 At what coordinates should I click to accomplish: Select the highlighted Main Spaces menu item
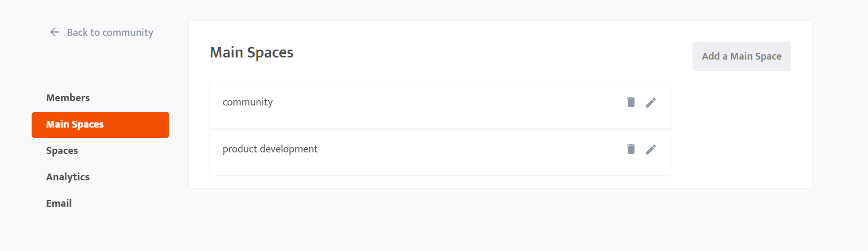tap(100, 125)
